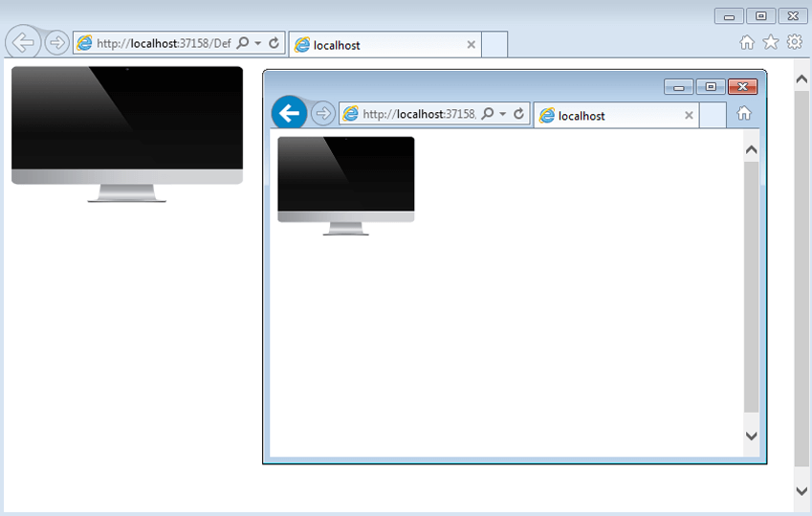Refresh the page in the outer browser
The height and width of the screenshot is (516, 812).
tap(274, 44)
